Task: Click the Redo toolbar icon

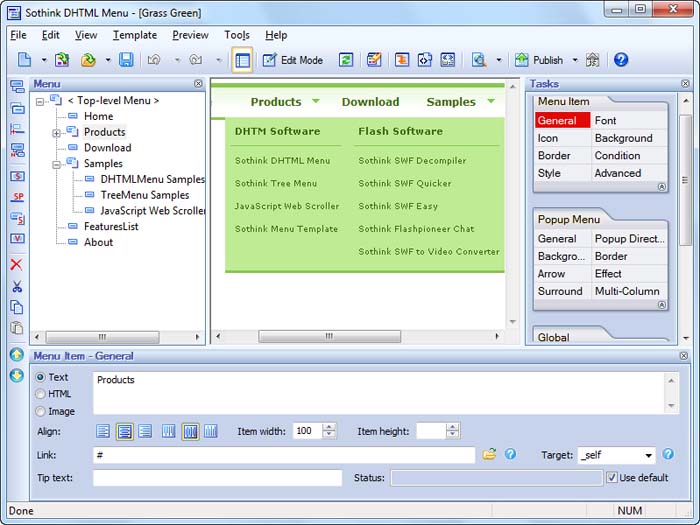Action: [x=196, y=59]
